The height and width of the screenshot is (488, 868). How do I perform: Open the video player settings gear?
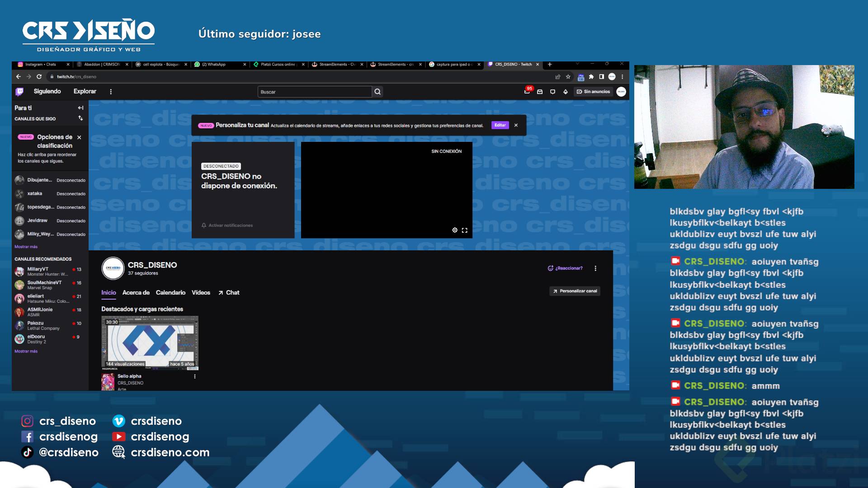click(x=455, y=230)
